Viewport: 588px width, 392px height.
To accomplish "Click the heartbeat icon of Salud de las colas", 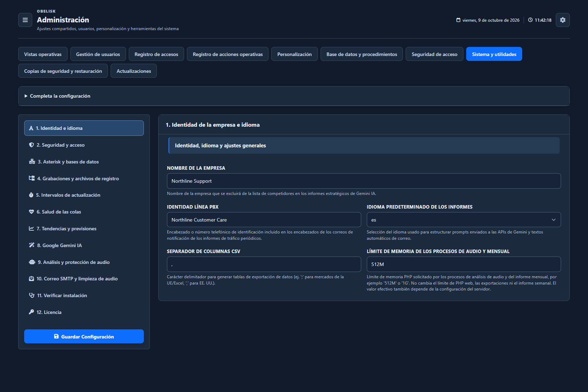I will tap(31, 212).
